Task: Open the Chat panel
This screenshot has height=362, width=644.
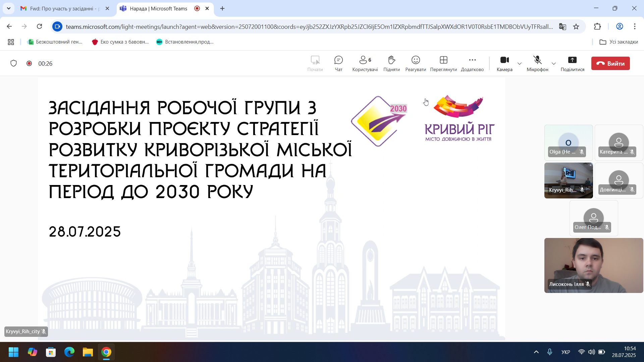Action: (x=338, y=63)
